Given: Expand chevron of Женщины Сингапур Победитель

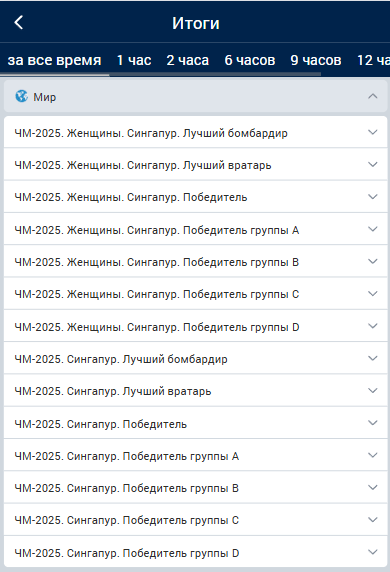Looking at the screenshot, I should click(x=372, y=197).
